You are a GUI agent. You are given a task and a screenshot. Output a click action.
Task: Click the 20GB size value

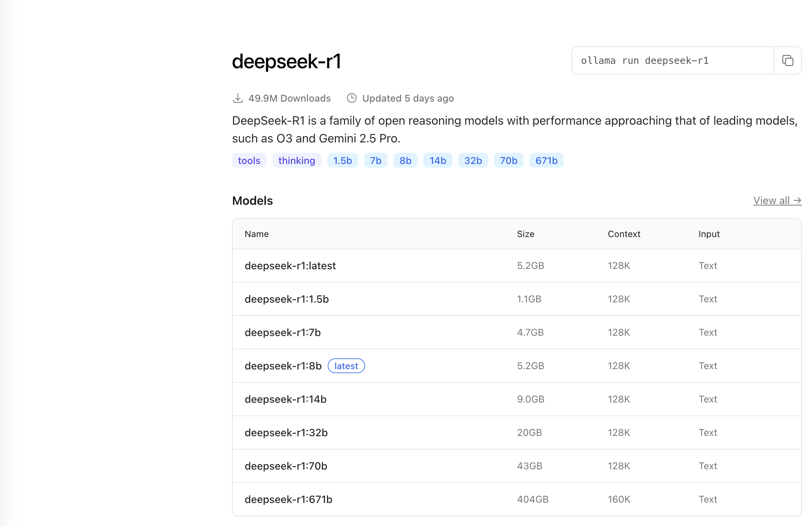pos(530,433)
